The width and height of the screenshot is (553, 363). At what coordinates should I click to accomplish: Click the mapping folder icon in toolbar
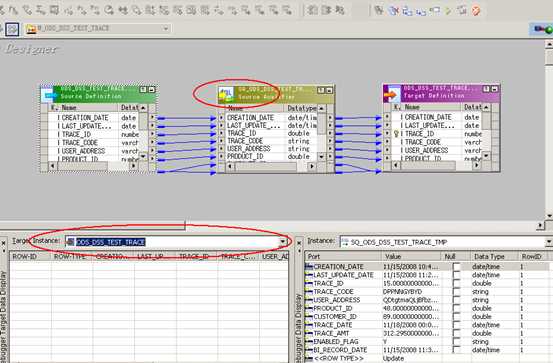pyautogui.click(x=31, y=29)
